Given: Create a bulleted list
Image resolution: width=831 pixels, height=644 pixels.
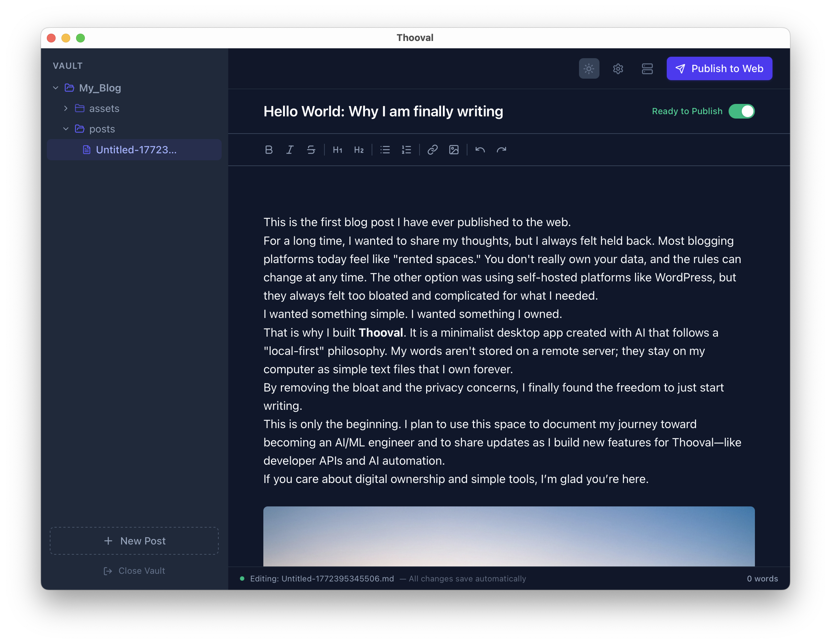Looking at the screenshot, I should 385,150.
